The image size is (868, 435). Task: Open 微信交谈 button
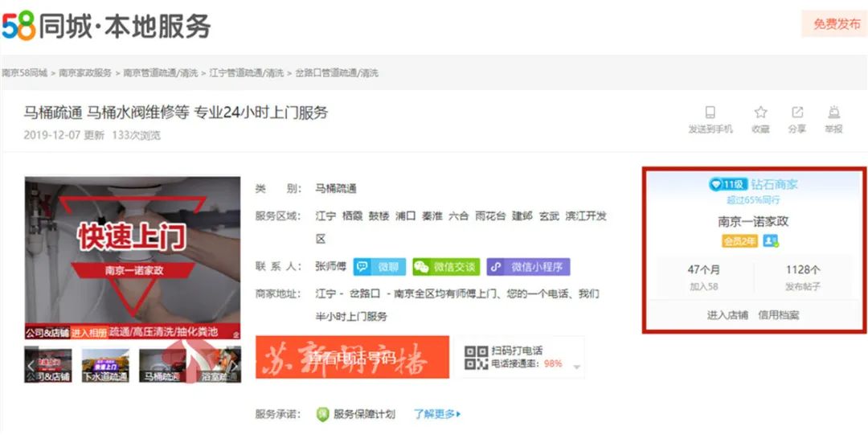coord(446,267)
